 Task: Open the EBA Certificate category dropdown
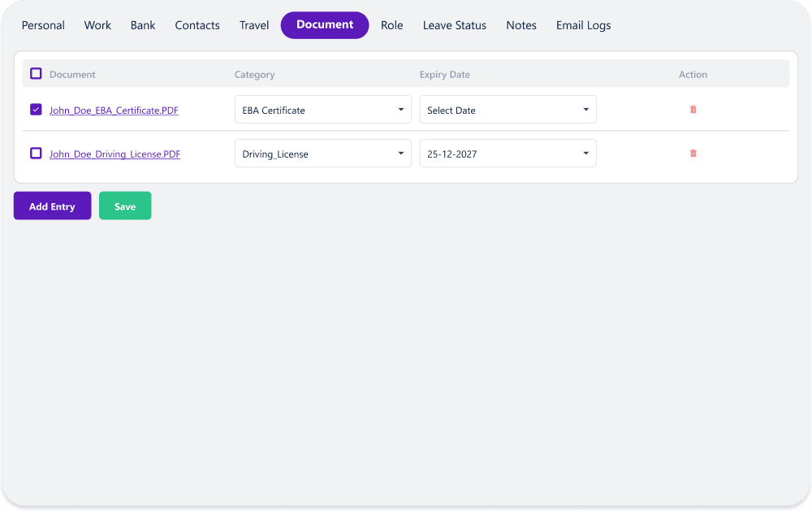click(x=322, y=110)
